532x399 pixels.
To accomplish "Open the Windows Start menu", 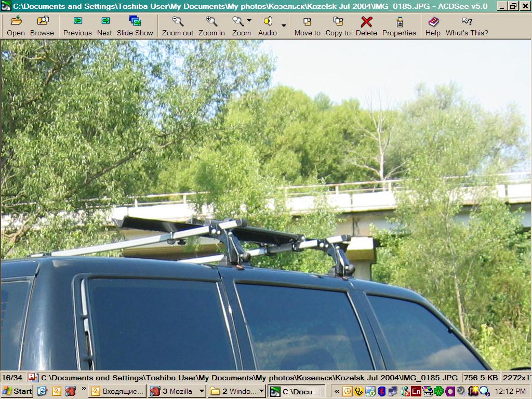I will [x=17, y=391].
